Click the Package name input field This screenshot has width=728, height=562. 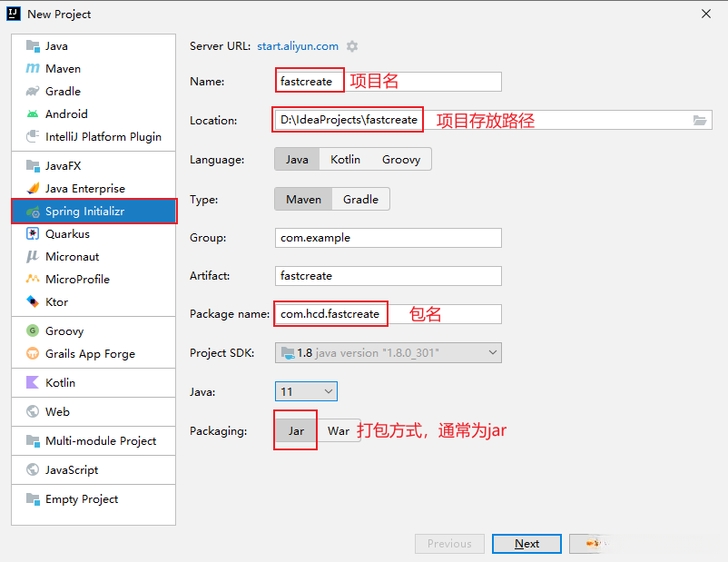point(389,314)
